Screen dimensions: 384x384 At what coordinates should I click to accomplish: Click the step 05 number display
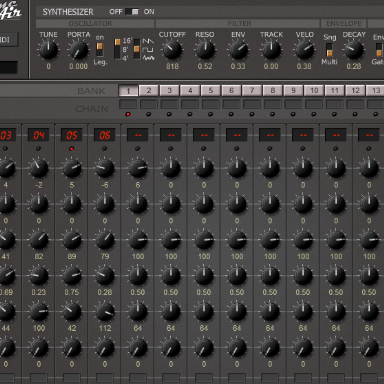click(x=72, y=135)
